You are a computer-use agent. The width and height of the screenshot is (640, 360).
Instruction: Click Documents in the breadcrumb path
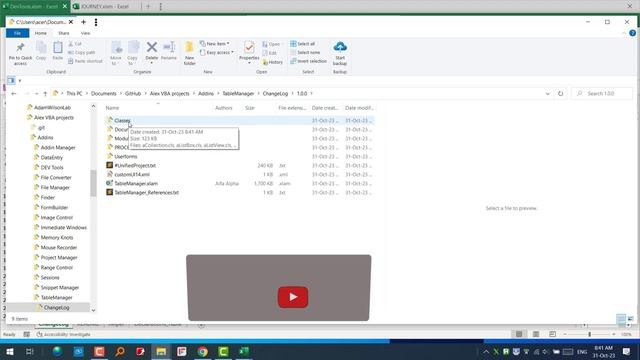point(104,93)
